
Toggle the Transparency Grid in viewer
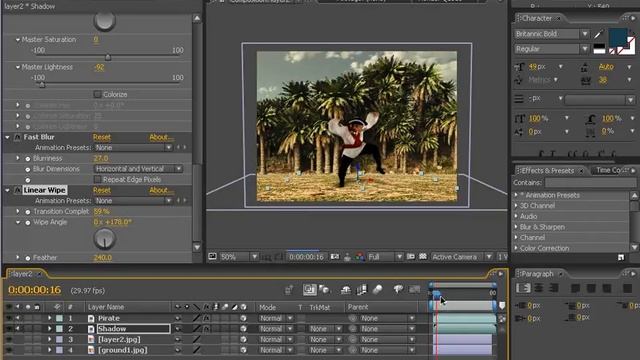(423, 257)
